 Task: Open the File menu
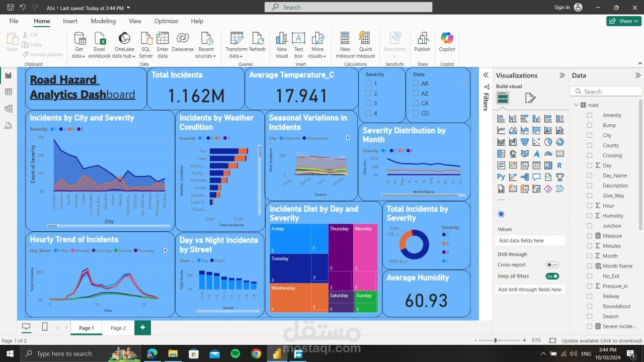coord(14,21)
